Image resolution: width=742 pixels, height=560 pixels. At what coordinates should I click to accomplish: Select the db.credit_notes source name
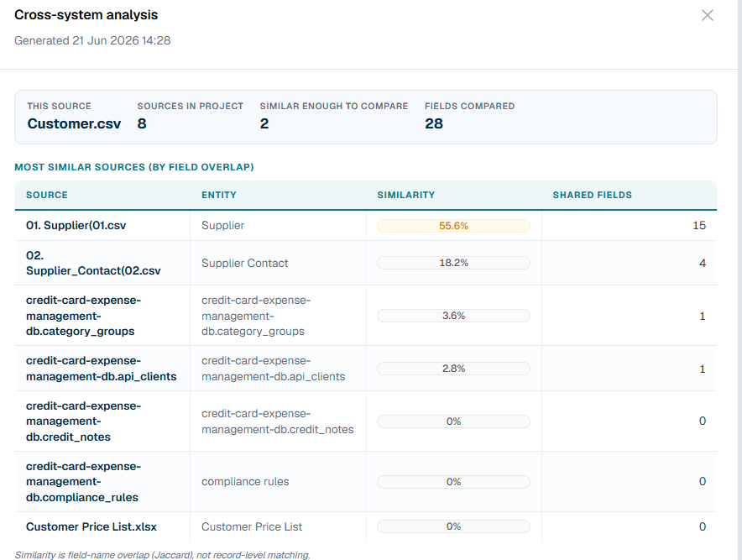pos(83,421)
